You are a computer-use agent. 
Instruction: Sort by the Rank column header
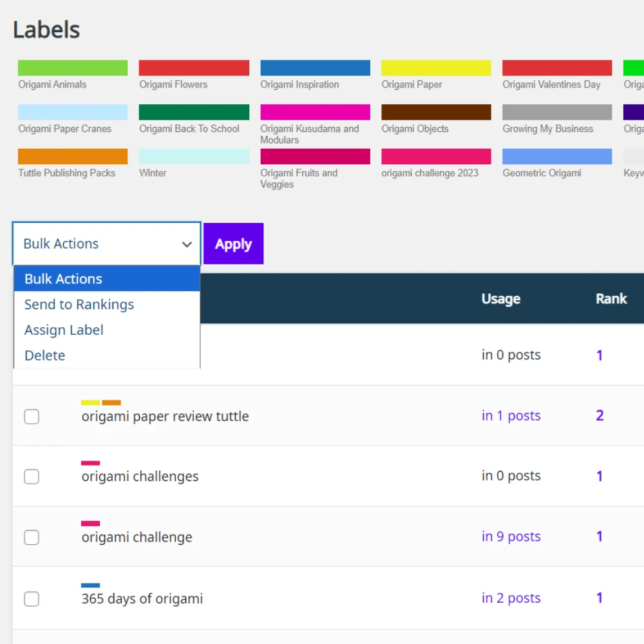[x=611, y=299]
